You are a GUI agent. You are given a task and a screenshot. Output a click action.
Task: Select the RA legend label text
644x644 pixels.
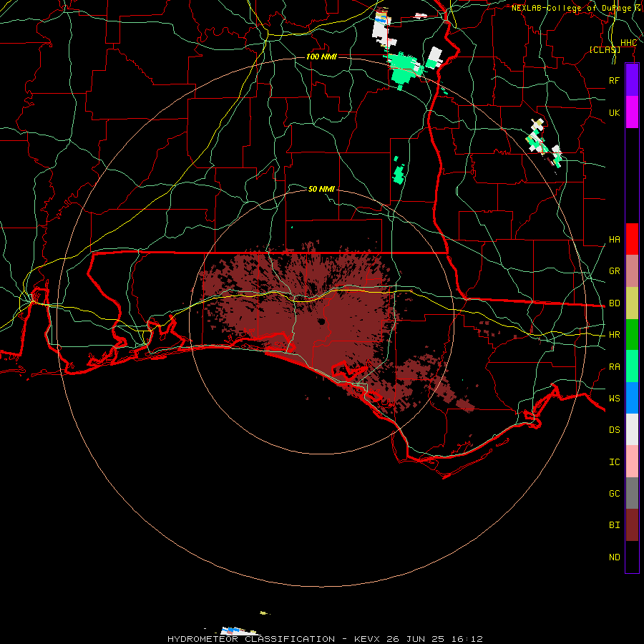click(x=614, y=367)
